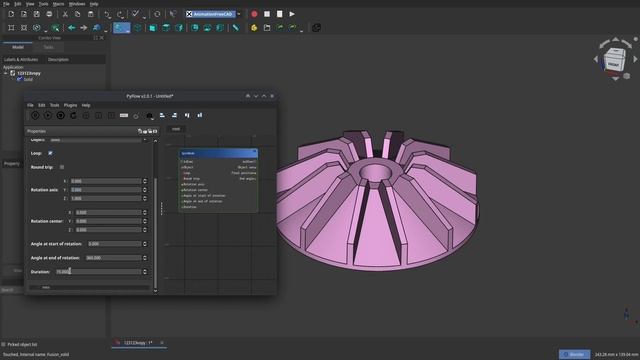Click the Cut scissors icon

click(x=65, y=14)
